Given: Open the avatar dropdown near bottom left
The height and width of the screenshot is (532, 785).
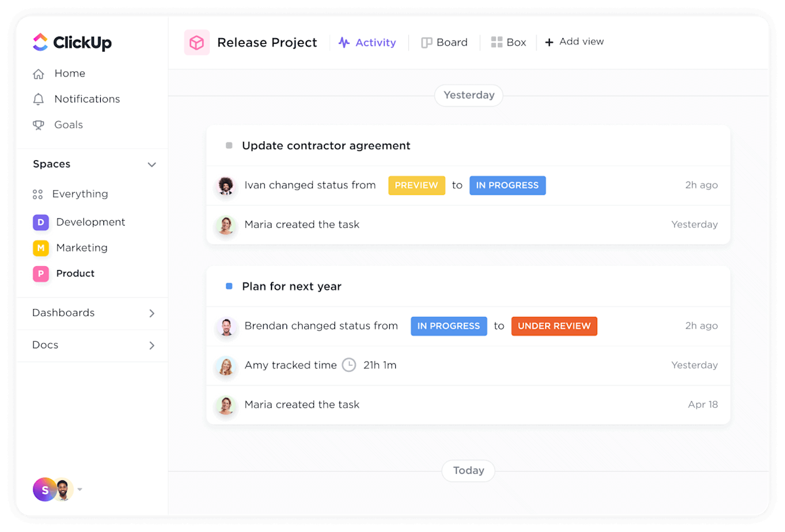Looking at the screenshot, I should click(80, 490).
